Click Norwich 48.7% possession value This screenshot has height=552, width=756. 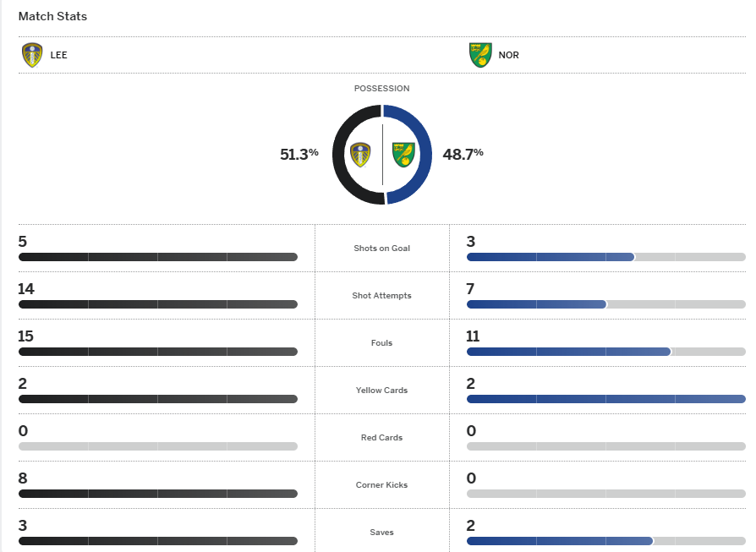click(463, 154)
